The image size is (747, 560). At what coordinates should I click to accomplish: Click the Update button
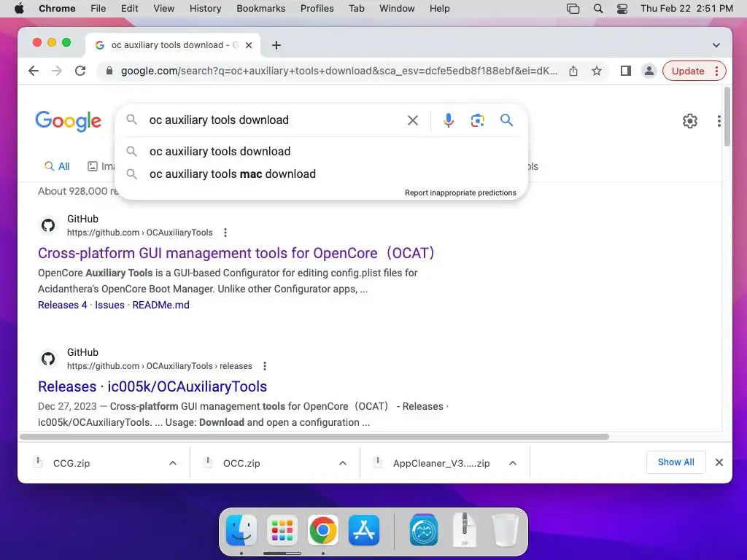click(687, 71)
